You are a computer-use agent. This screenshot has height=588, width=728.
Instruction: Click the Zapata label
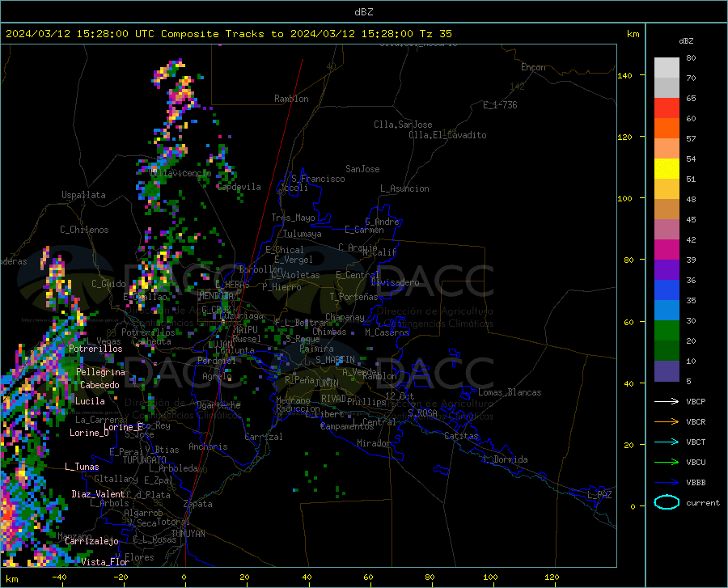tap(198, 504)
